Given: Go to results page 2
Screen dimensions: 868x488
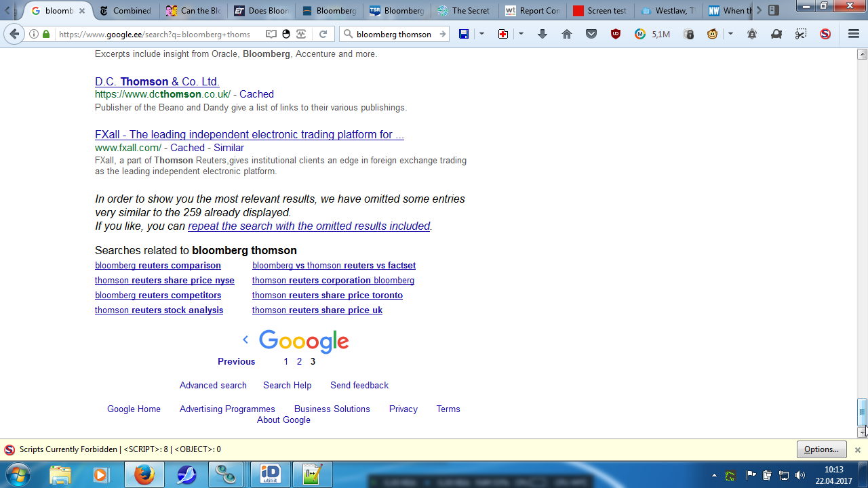Looking at the screenshot, I should (299, 361).
